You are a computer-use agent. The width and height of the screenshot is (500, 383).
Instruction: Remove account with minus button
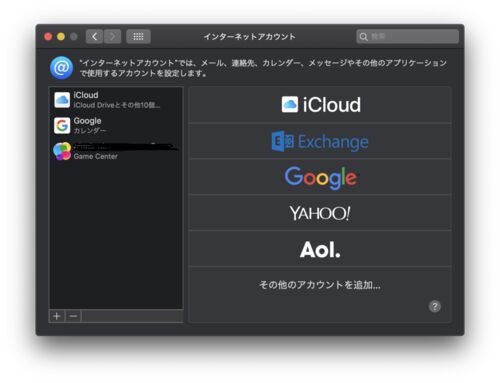click(73, 316)
